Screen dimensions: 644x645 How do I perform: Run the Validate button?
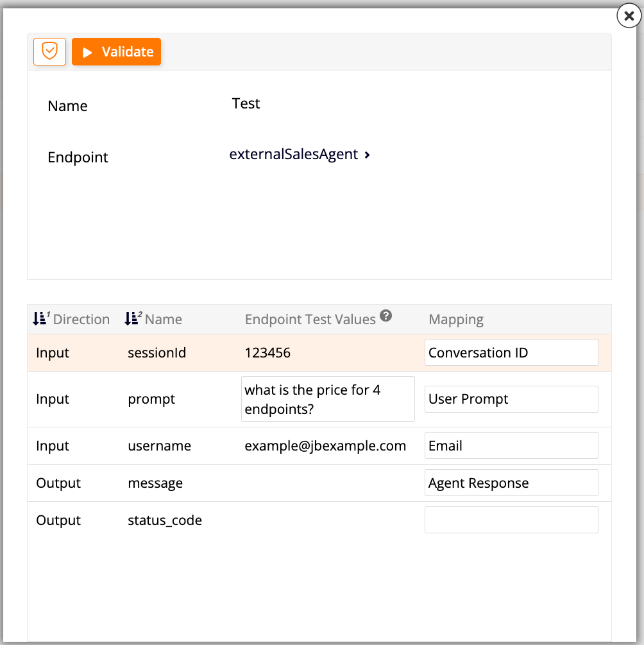pyautogui.click(x=116, y=51)
